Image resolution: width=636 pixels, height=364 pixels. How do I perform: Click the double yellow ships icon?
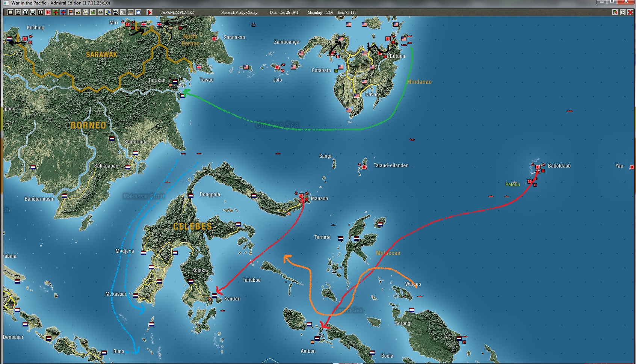click(86, 12)
